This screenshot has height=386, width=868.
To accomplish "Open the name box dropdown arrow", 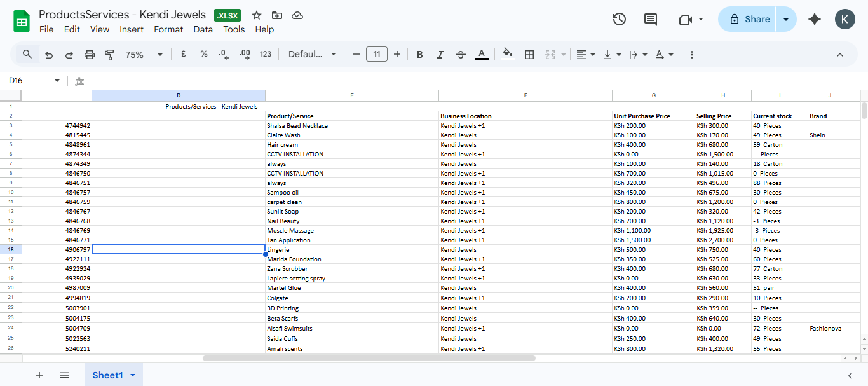I will click(57, 81).
